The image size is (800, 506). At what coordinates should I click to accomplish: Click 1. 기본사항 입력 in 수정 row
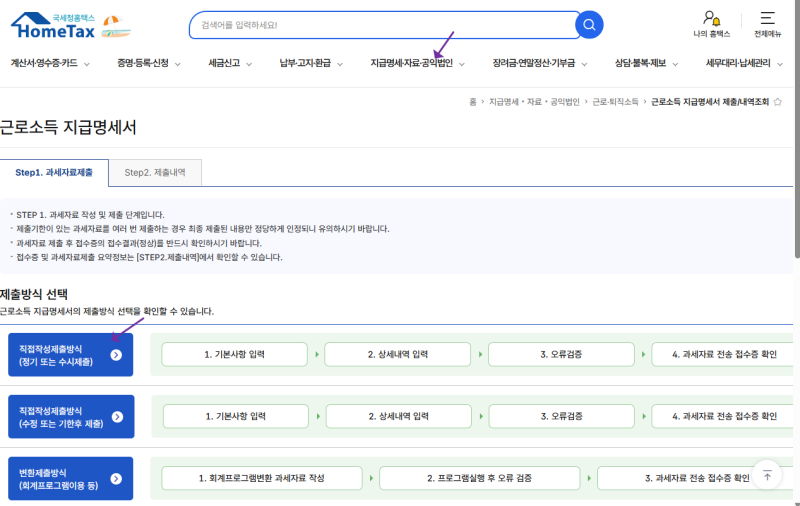tap(236, 416)
